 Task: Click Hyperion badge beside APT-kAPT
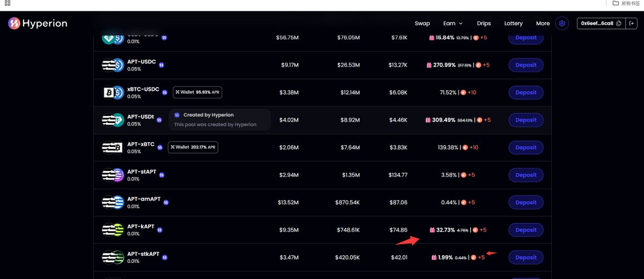coord(159,230)
